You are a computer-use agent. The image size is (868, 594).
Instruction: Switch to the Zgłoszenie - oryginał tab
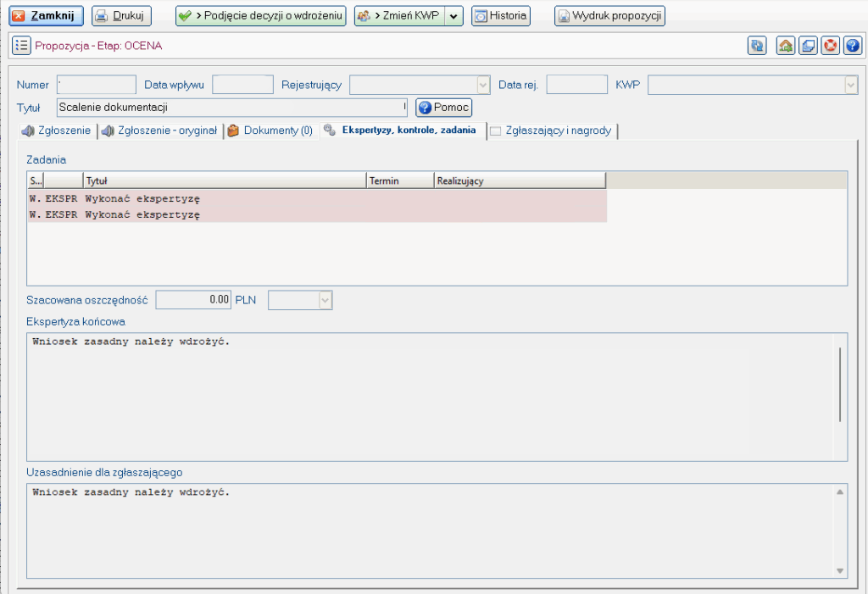(160, 130)
